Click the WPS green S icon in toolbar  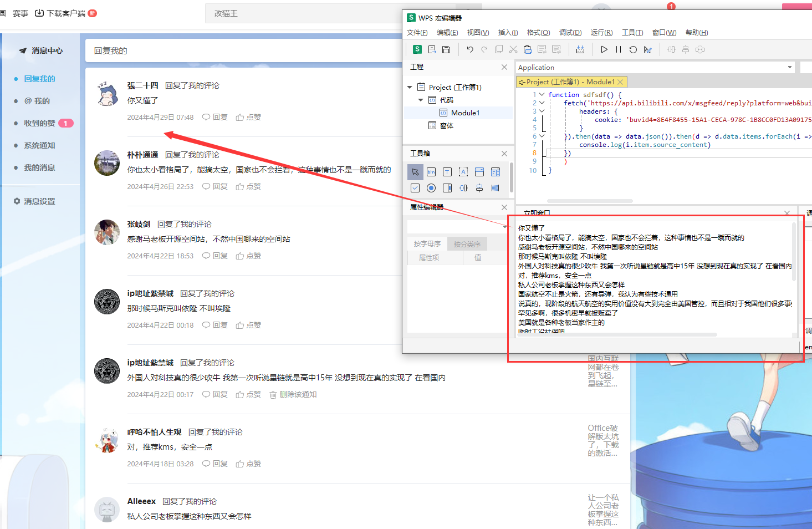[x=417, y=49]
